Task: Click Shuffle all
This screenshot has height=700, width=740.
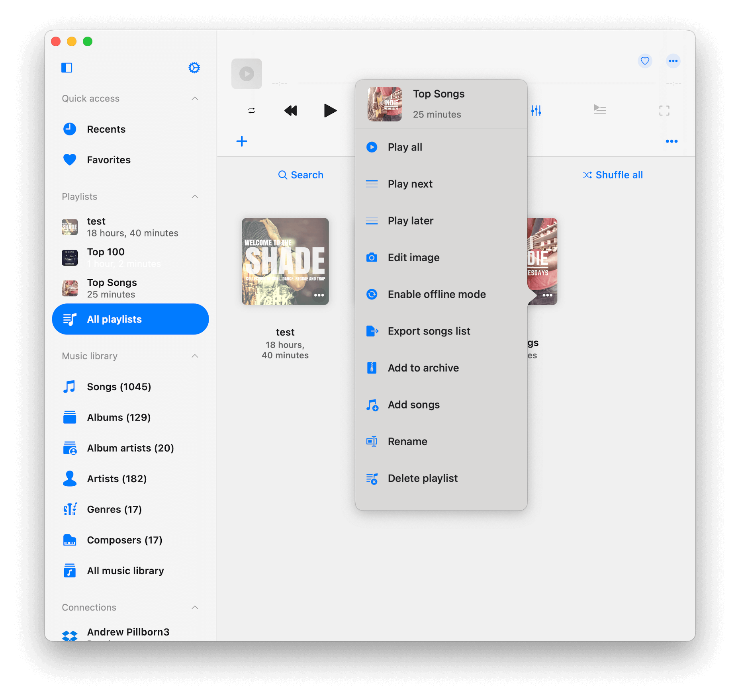Action: pyautogui.click(x=613, y=175)
